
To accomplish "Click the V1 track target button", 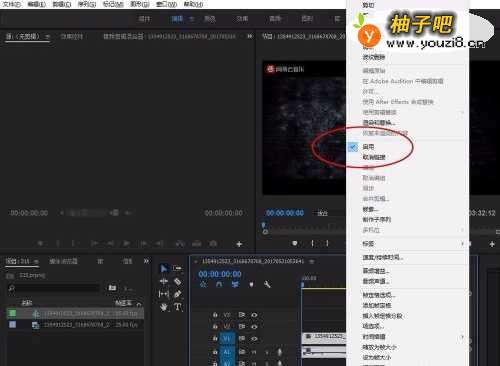I will click(x=227, y=339).
